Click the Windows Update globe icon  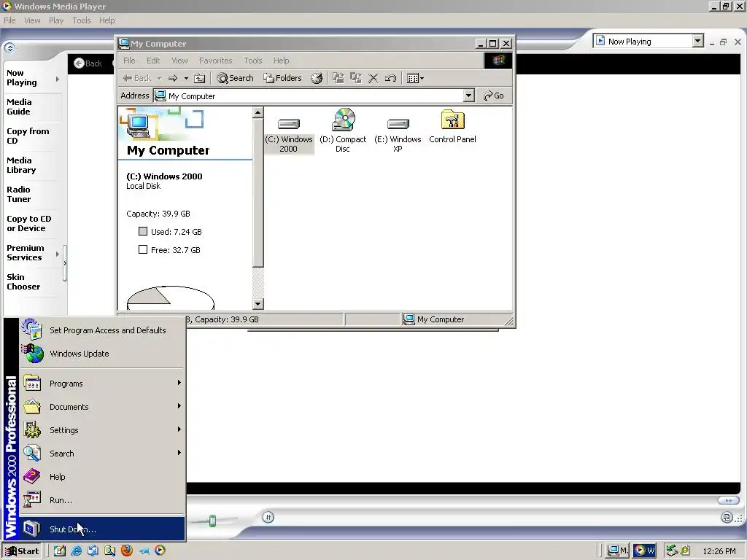click(x=32, y=354)
